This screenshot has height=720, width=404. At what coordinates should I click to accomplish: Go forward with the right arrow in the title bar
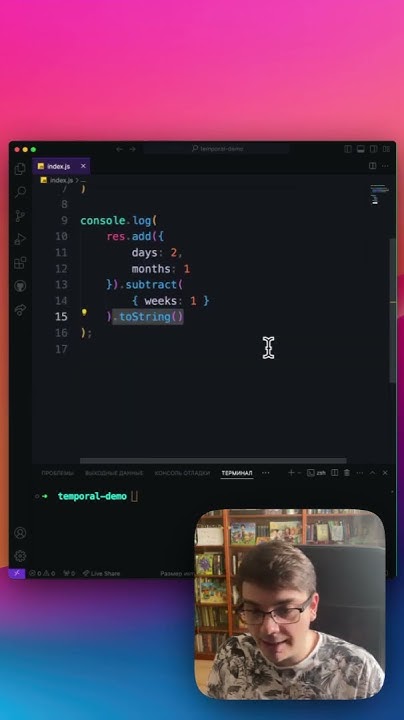point(132,149)
